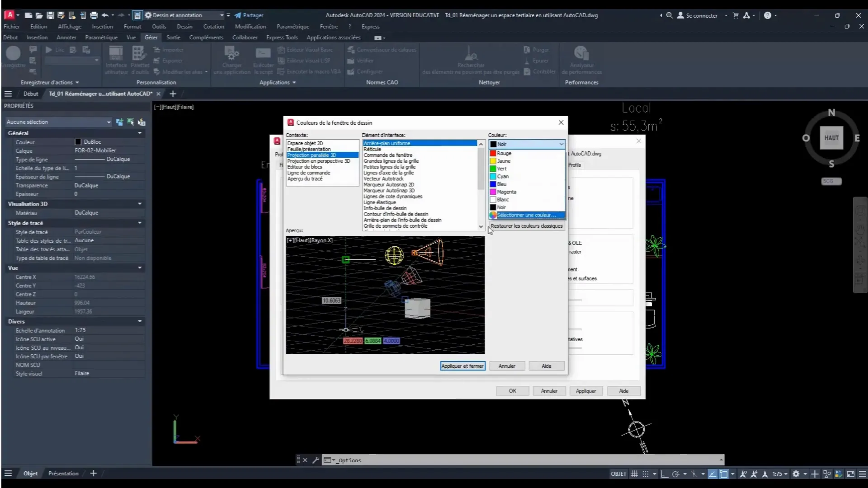Click the Select Objects icon in Properties palette
This screenshot has width=868, height=488.
(x=130, y=122)
